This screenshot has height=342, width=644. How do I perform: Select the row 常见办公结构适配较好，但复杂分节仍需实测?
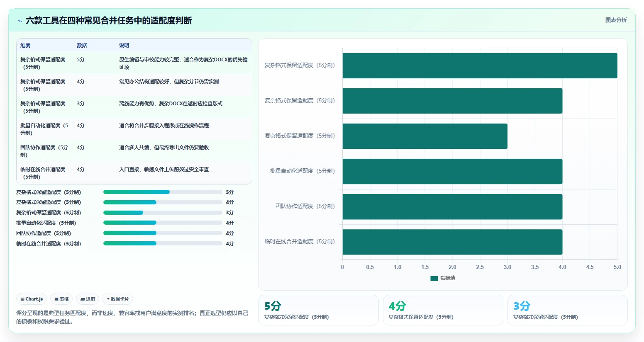134,85
